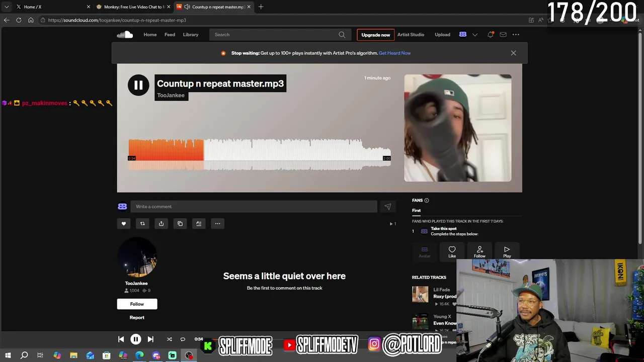Reload the page with refresh icon
644x362 pixels.
pos(19,20)
